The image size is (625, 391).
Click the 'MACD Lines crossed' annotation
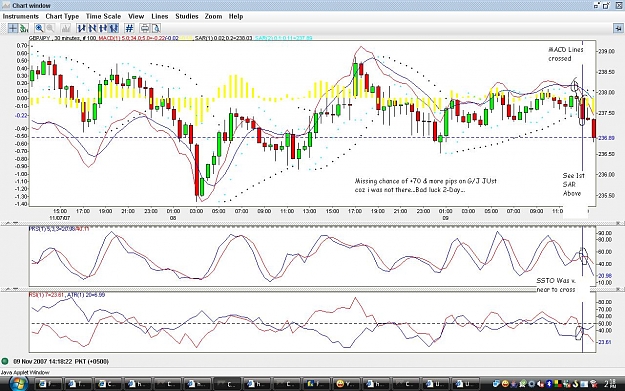click(x=566, y=54)
